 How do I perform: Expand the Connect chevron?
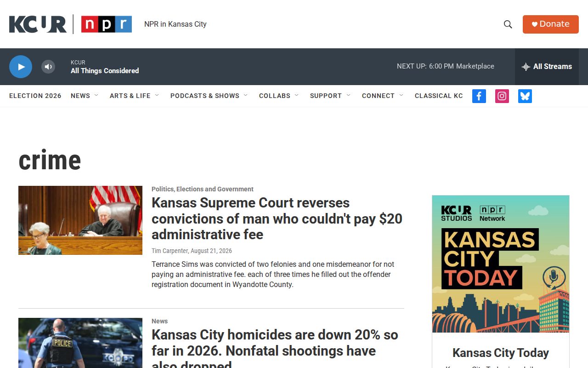click(x=401, y=96)
